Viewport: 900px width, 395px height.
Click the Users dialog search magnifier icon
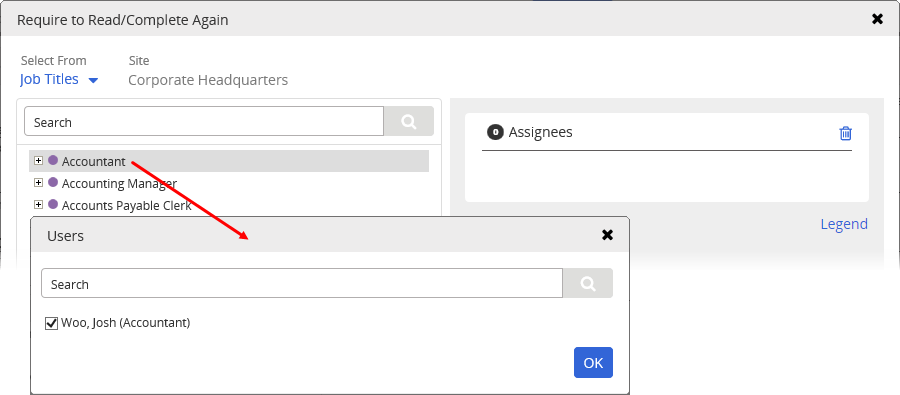[588, 284]
